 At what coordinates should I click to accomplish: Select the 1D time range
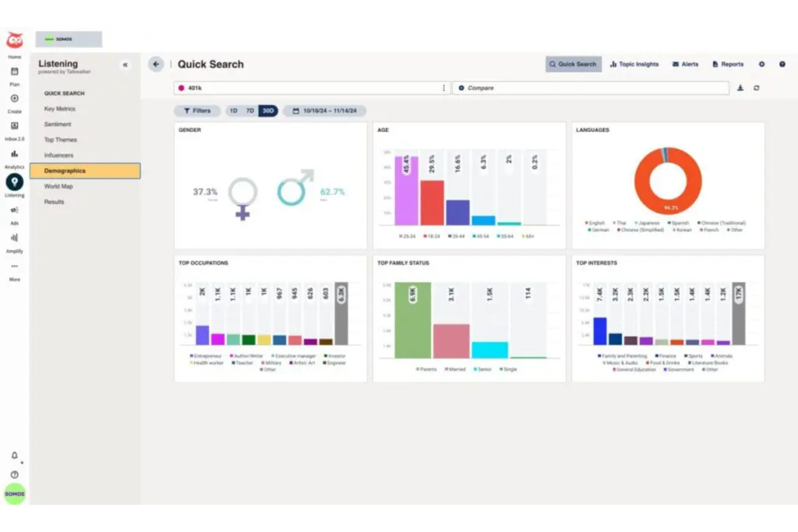(x=233, y=111)
